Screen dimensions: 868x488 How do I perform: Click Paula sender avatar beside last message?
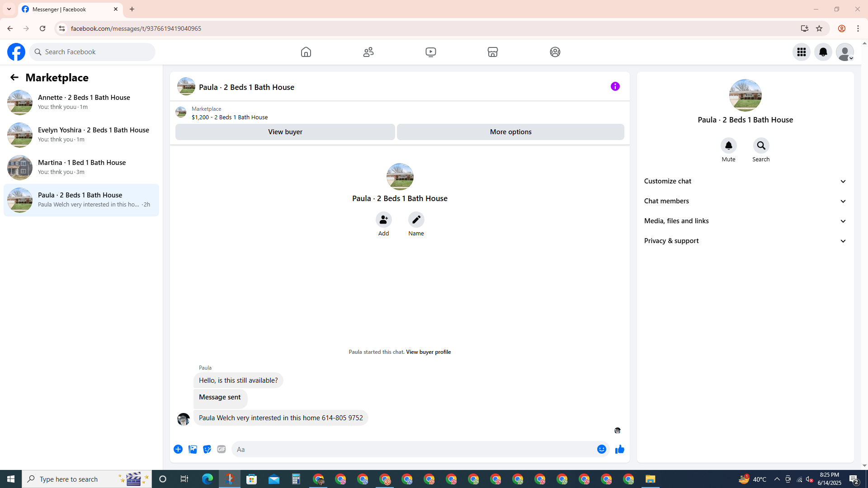click(x=184, y=419)
